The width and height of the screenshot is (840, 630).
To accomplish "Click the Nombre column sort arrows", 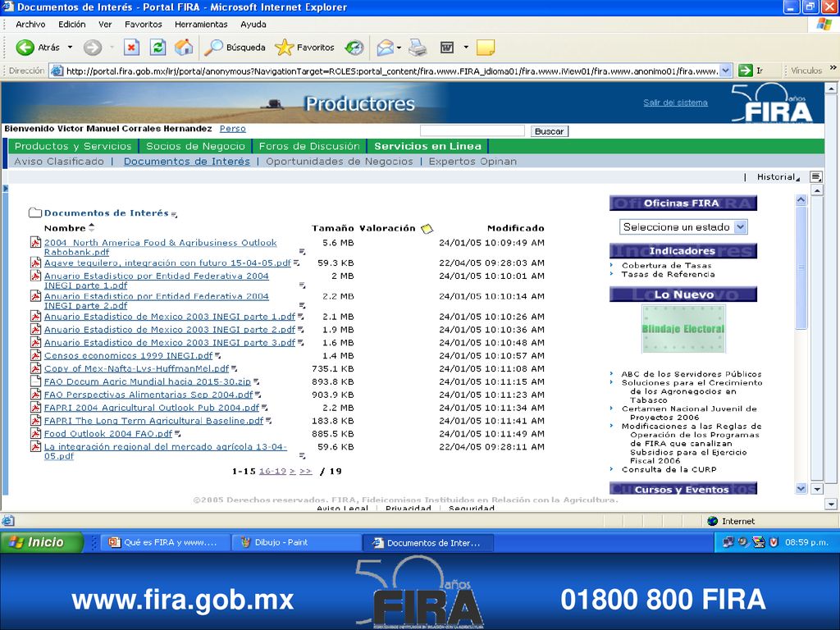I will point(92,228).
